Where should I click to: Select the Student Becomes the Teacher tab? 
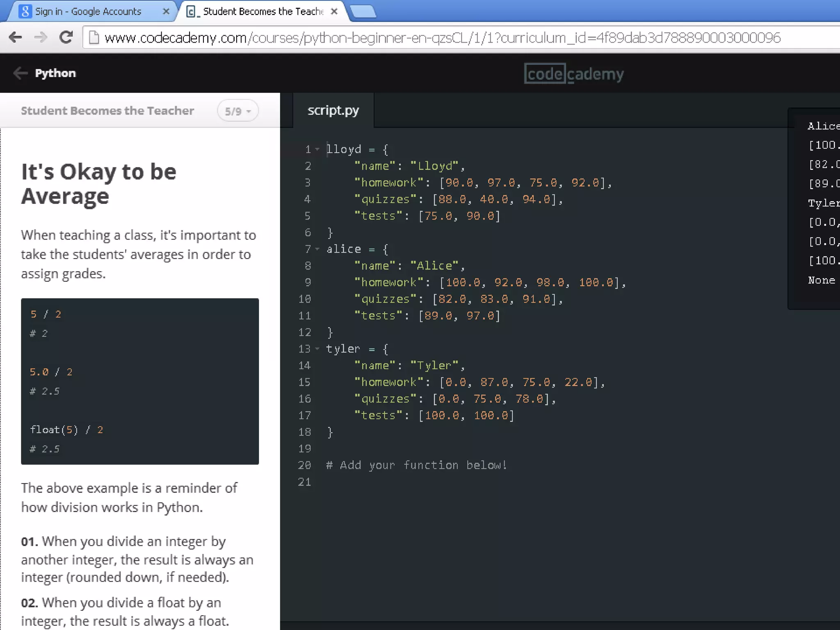[x=263, y=11]
